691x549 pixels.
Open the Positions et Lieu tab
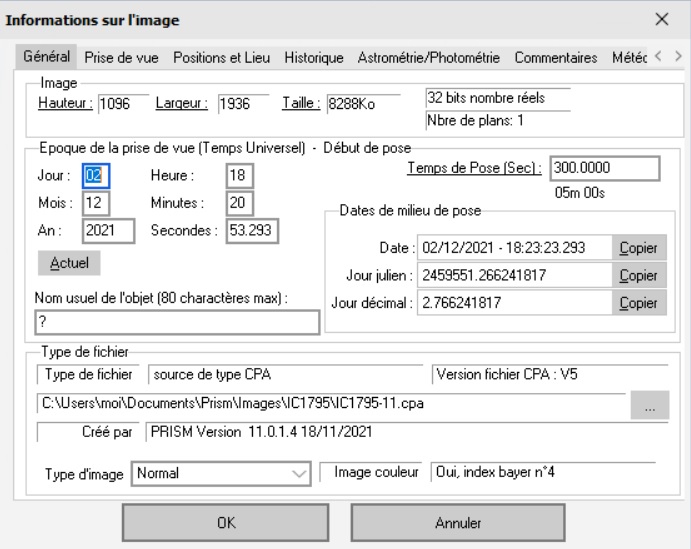(226, 59)
